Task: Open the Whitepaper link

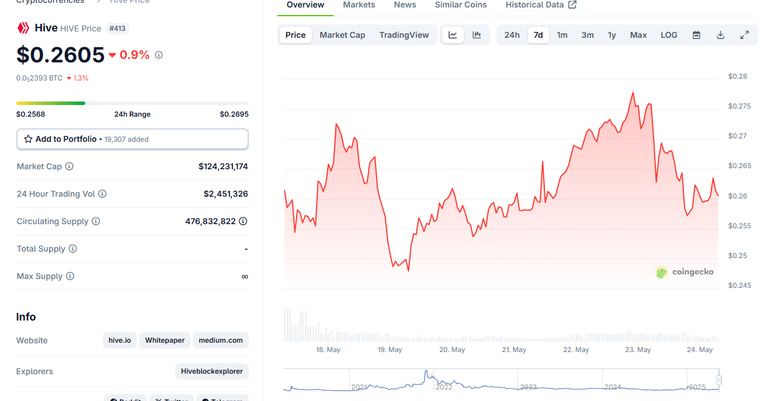Action: click(165, 340)
